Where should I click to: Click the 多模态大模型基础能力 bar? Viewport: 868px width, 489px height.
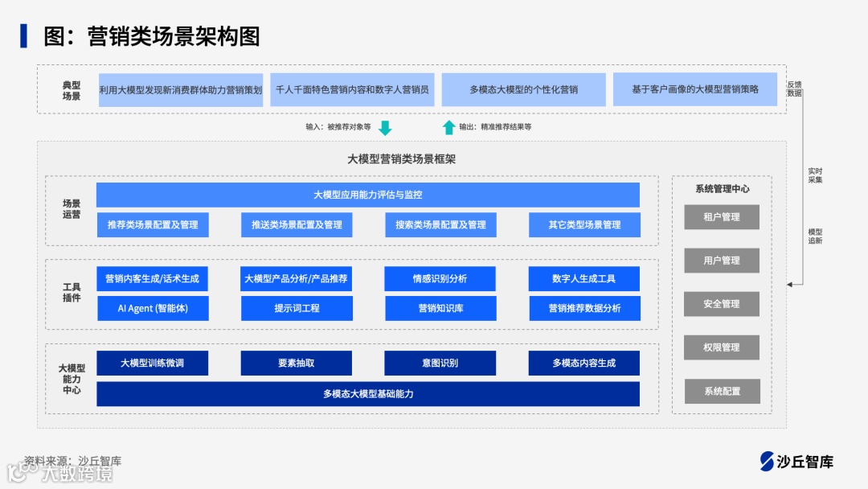point(368,394)
